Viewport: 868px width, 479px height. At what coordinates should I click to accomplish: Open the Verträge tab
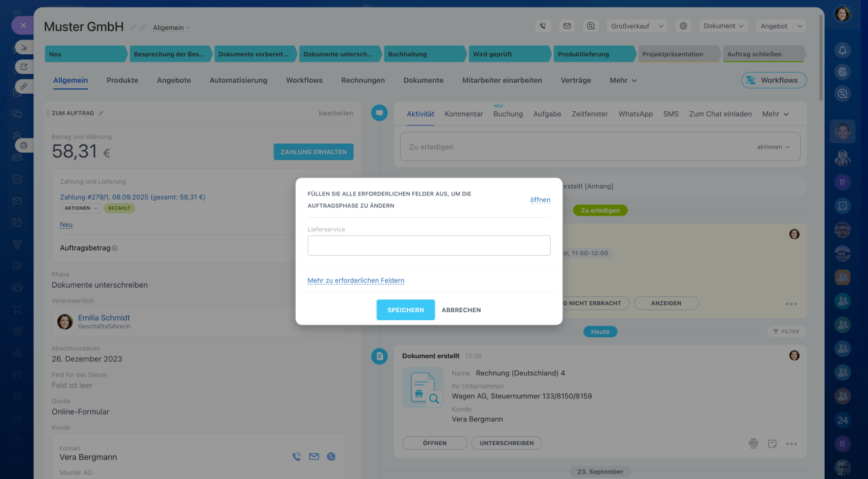pos(576,80)
